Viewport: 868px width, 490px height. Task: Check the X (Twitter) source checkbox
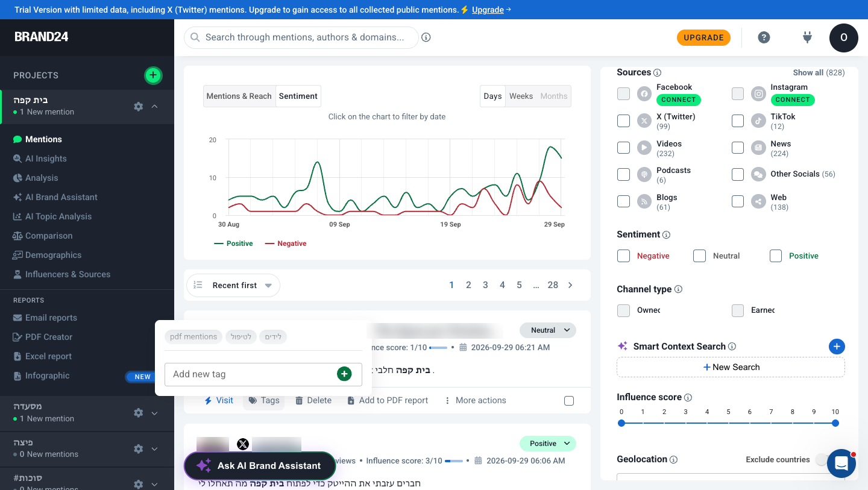[623, 121]
